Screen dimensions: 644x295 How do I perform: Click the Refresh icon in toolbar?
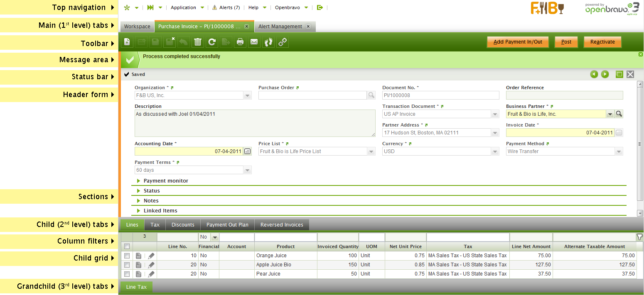click(212, 42)
